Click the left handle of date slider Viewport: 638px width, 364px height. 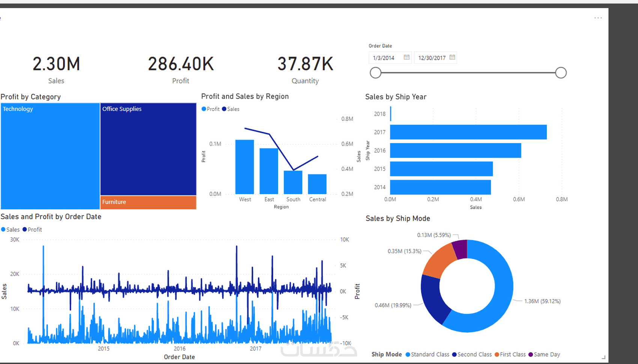(x=376, y=73)
